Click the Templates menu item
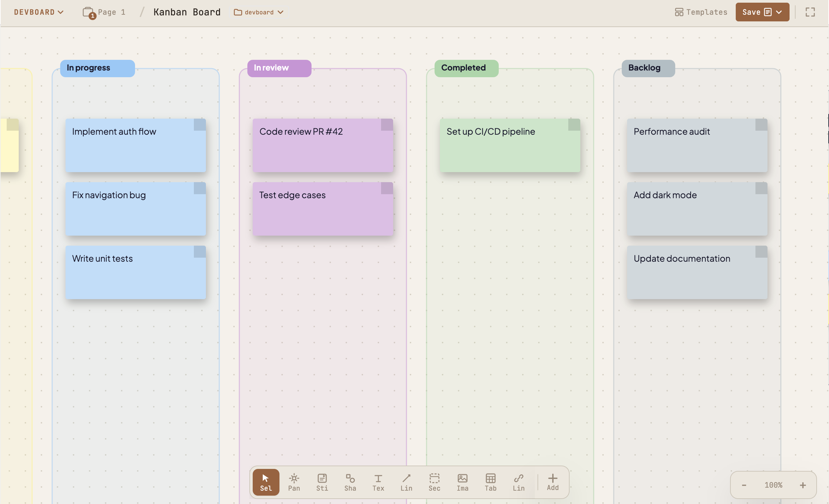 click(x=701, y=12)
